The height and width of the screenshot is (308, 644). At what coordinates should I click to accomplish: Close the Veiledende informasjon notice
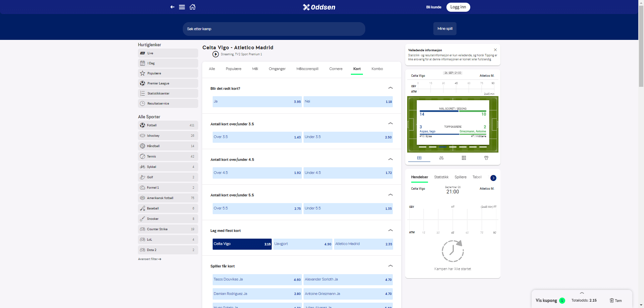(x=495, y=50)
